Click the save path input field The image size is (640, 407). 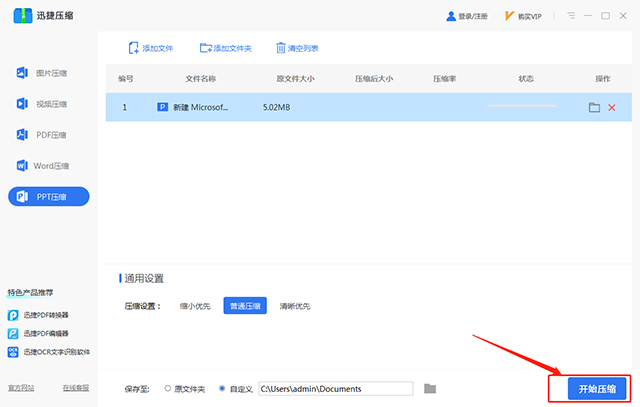336,389
